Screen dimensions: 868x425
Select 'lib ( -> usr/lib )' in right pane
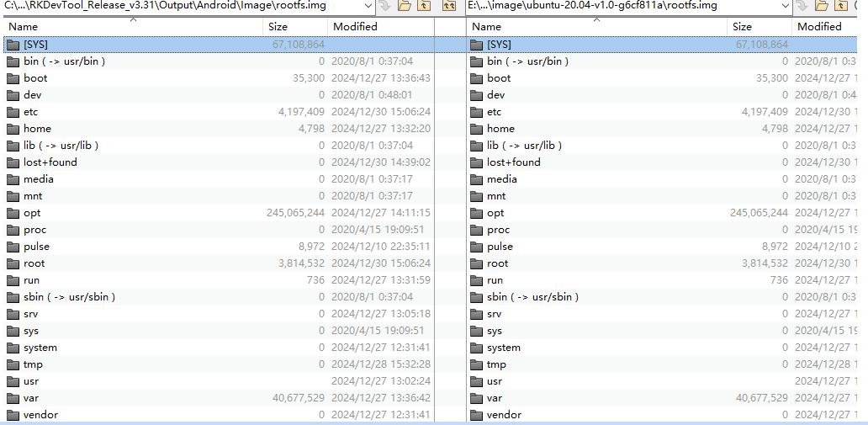(x=524, y=146)
